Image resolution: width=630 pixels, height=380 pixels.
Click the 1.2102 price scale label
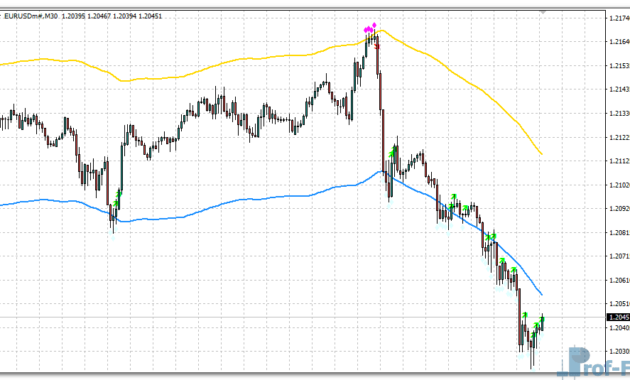619,185
